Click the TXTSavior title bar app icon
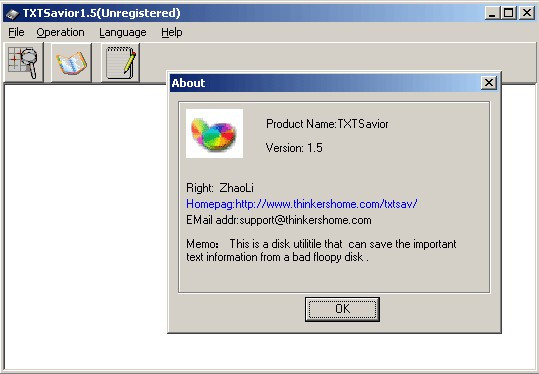The height and width of the screenshot is (374, 539). (x=12, y=14)
